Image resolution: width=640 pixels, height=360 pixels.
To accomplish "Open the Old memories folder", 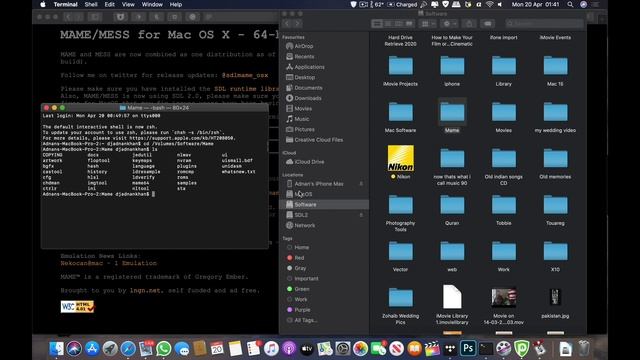I will (555, 159).
